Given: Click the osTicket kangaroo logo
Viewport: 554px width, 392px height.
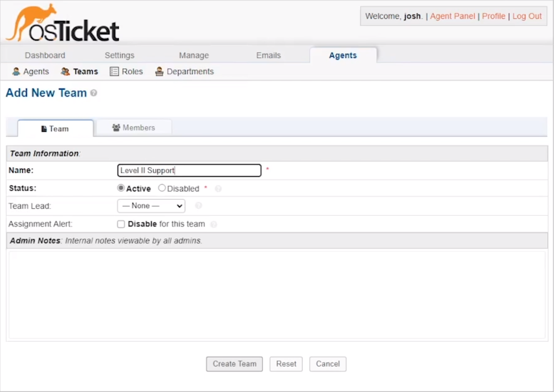Looking at the screenshot, I should pyautogui.click(x=34, y=22).
